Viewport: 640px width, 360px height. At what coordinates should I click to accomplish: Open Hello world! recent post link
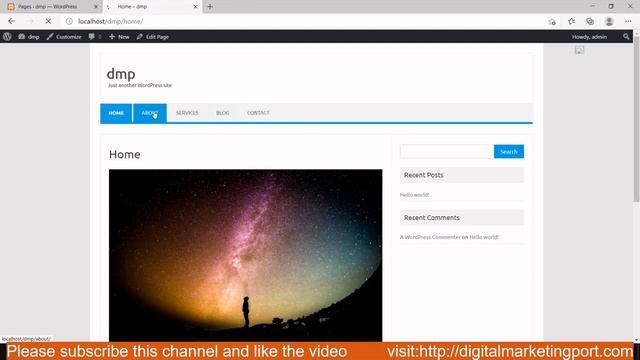click(x=414, y=195)
